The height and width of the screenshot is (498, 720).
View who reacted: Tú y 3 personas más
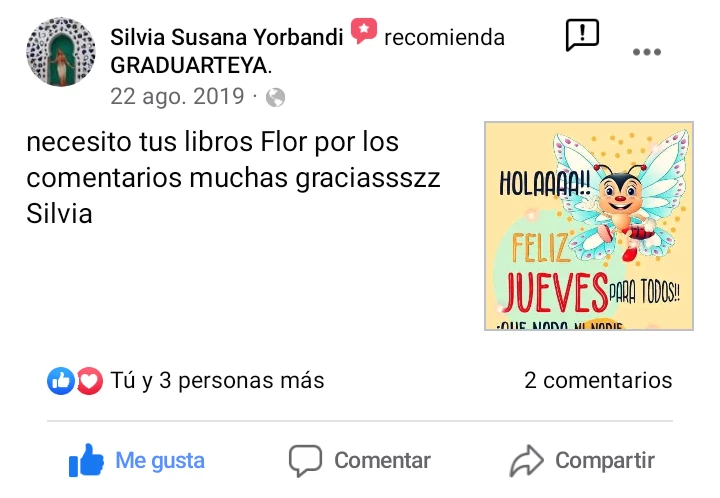[x=217, y=380]
